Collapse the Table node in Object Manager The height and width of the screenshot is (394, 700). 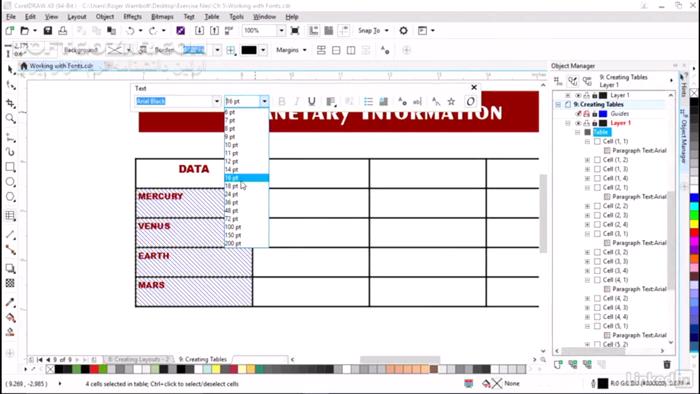coord(577,132)
